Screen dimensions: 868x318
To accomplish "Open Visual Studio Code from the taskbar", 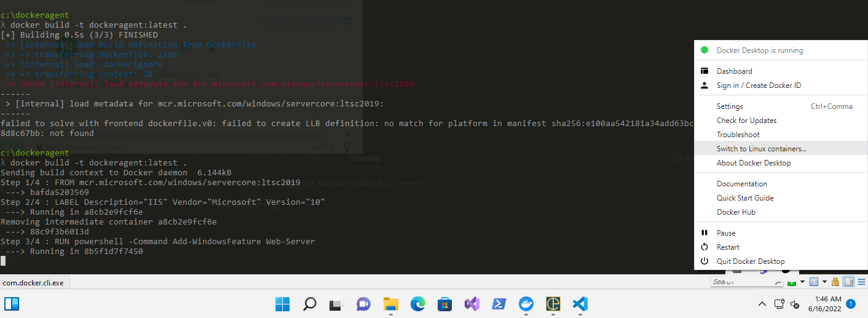I will (580, 304).
